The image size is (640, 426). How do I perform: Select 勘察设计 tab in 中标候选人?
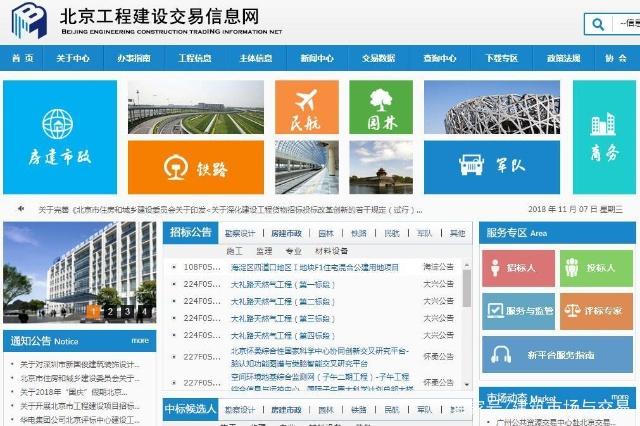pos(240,410)
